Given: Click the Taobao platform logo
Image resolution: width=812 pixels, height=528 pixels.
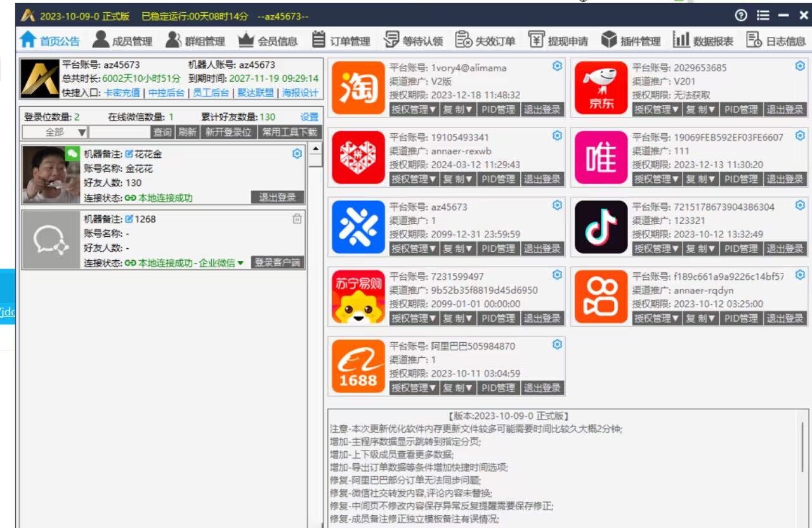Looking at the screenshot, I should pyautogui.click(x=358, y=88).
